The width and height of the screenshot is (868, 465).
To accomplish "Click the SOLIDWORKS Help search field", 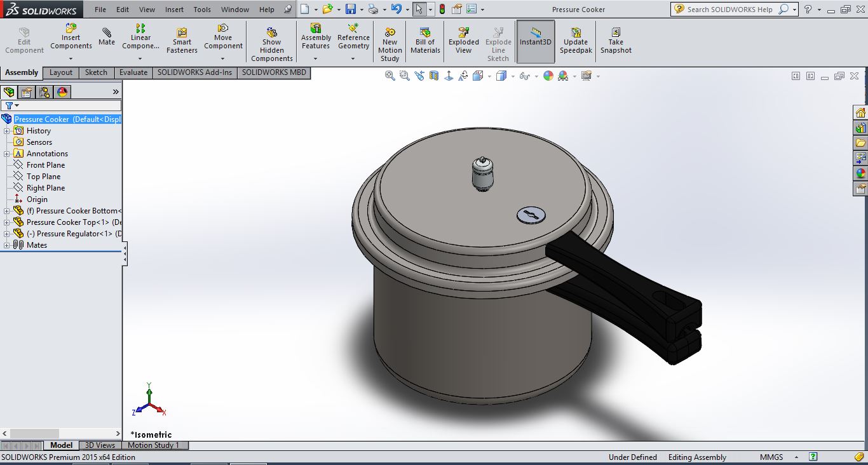I will (731, 10).
